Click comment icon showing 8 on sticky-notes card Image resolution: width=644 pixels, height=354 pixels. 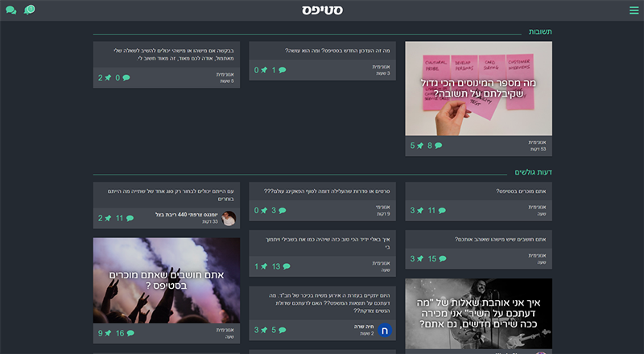coord(439,146)
